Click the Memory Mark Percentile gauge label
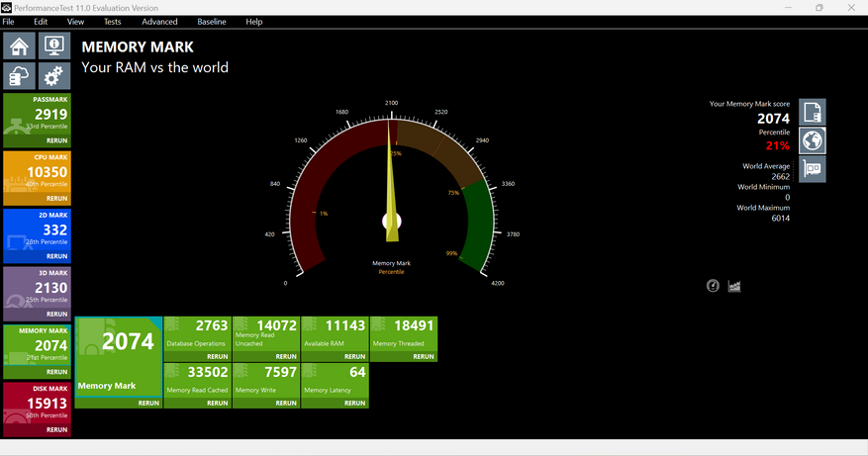 point(391,267)
